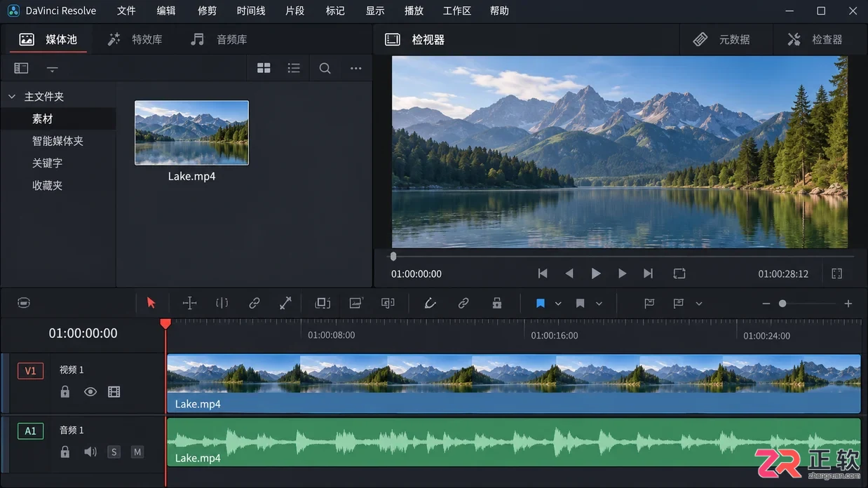
Task: Select the Lake.mp4 thumbnail in media pool
Action: (x=191, y=133)
